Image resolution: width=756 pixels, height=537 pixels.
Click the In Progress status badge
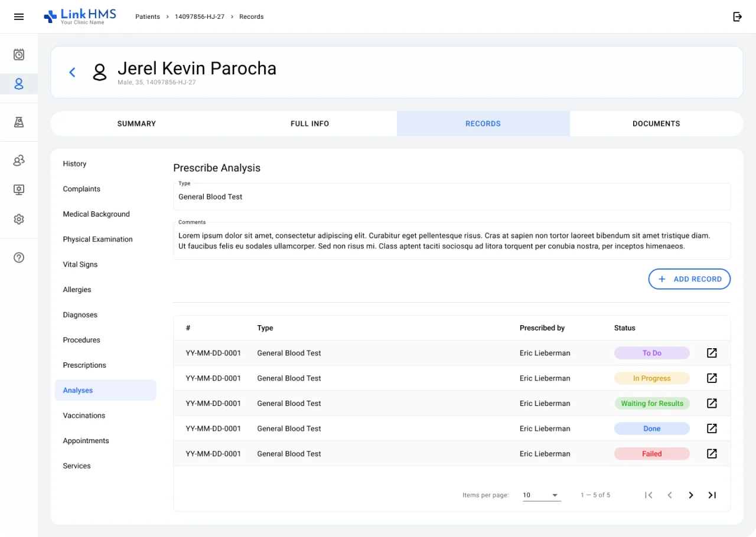pyautogui.click(x=652, y=378)
